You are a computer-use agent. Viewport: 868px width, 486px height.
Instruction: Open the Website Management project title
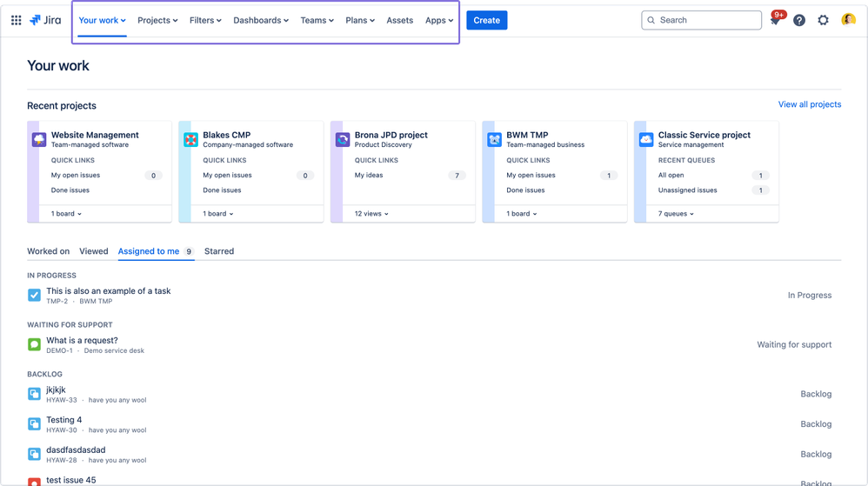pos(95,135)
